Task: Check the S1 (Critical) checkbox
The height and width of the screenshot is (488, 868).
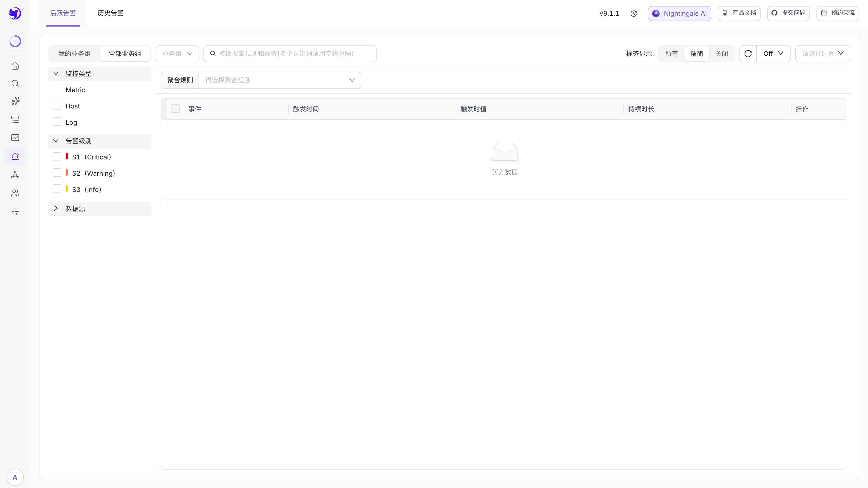Action: click(57, 157)
